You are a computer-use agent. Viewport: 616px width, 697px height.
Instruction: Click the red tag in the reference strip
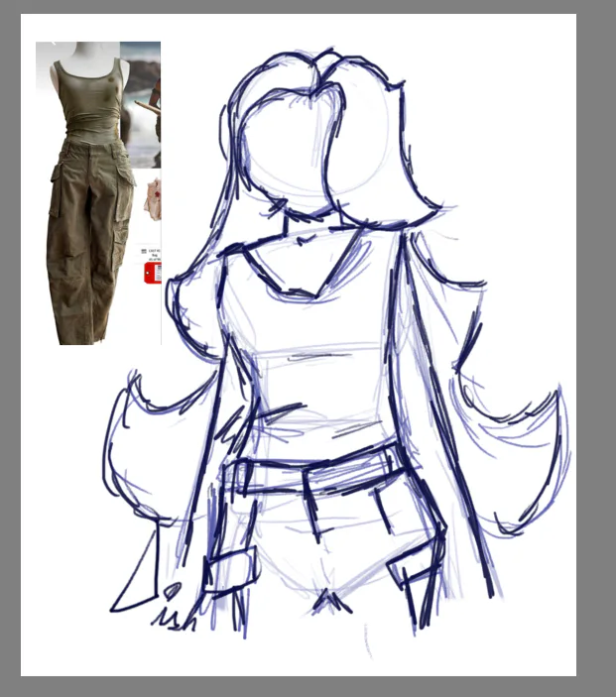153,273
